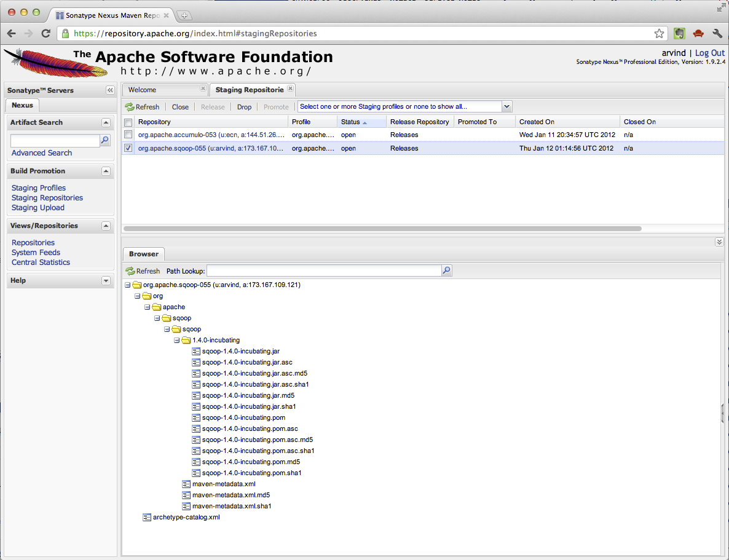The image size is (729, 560).
Task: Click file icon of sqoop-1.4.0-incubating.pom.sha1
Action: [196, 473]
